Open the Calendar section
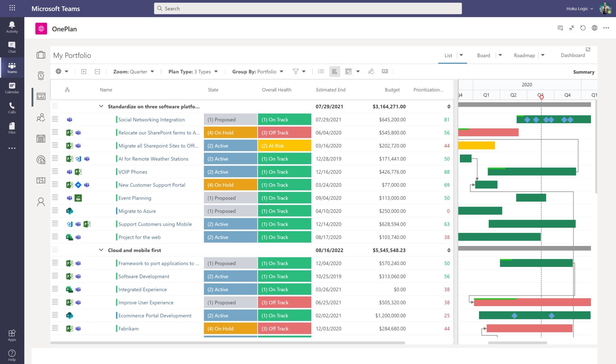This screenshot has width=616, height=364. point(12,88)
